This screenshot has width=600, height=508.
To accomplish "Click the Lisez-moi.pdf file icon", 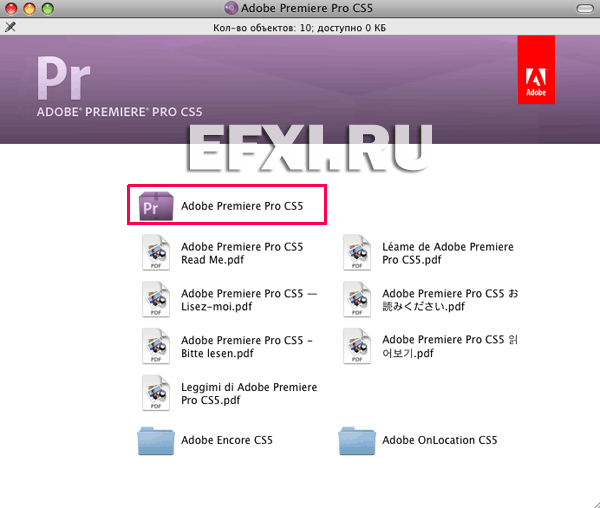I will tap(156, 300).
